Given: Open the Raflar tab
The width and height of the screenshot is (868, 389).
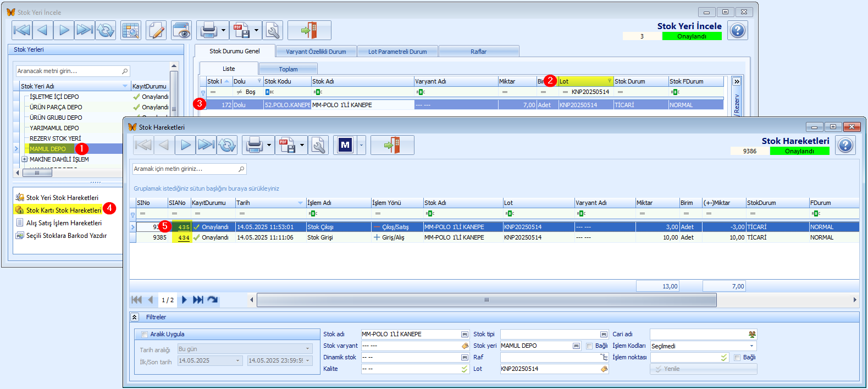Looking at the screenshot, I should tap(479, 52).
